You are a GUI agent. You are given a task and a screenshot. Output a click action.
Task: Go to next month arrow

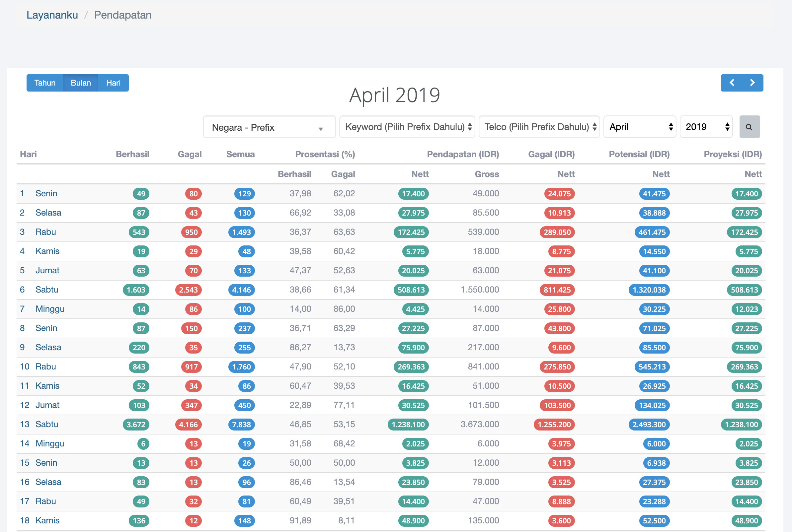[x=752, y=83]
